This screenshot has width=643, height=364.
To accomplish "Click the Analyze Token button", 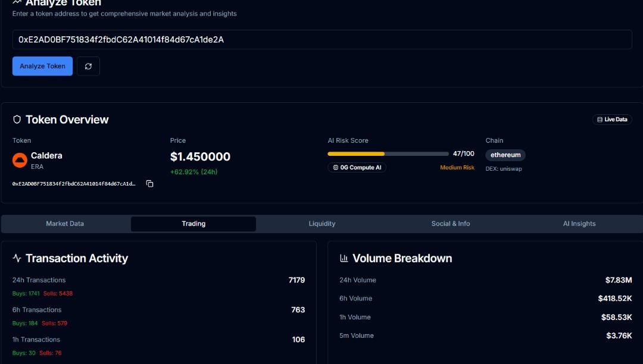I will click(42, 67).
